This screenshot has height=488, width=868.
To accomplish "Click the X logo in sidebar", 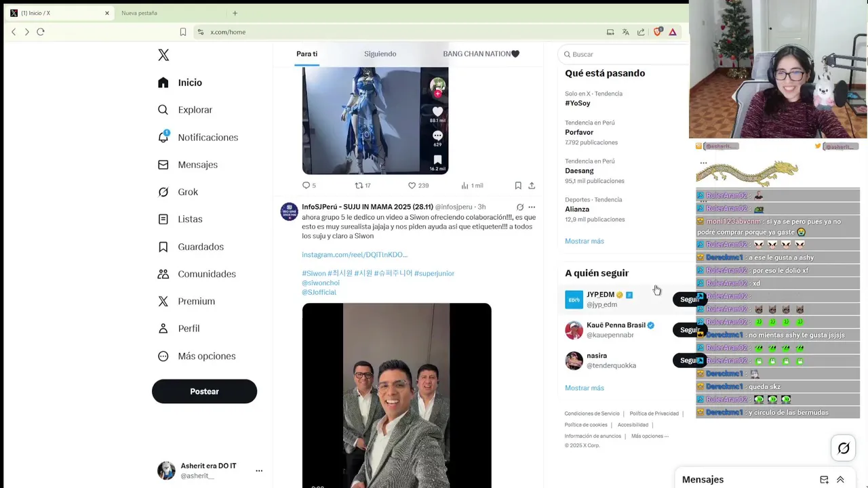I will (163, 55).
